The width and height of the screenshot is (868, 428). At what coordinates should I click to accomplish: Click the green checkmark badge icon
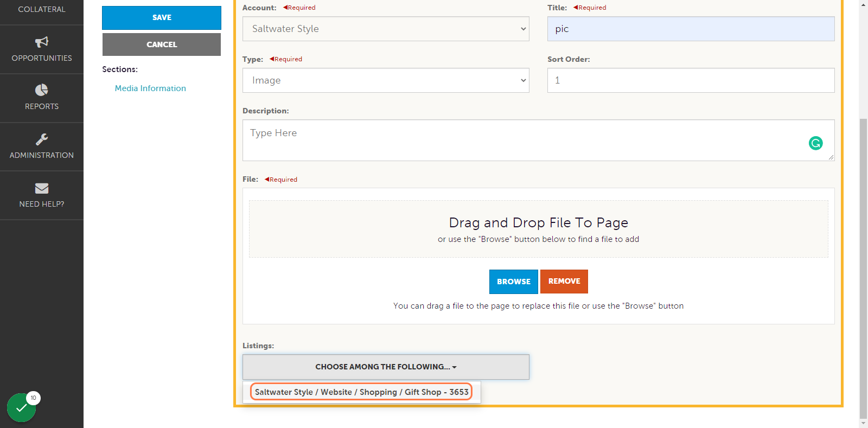[x=21, y=407]
